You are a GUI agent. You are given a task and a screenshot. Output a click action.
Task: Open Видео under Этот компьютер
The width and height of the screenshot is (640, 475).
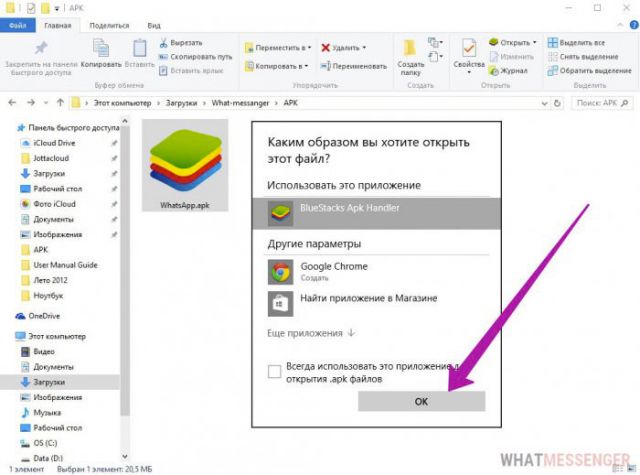pyautogui.click(x=44, y=351)
